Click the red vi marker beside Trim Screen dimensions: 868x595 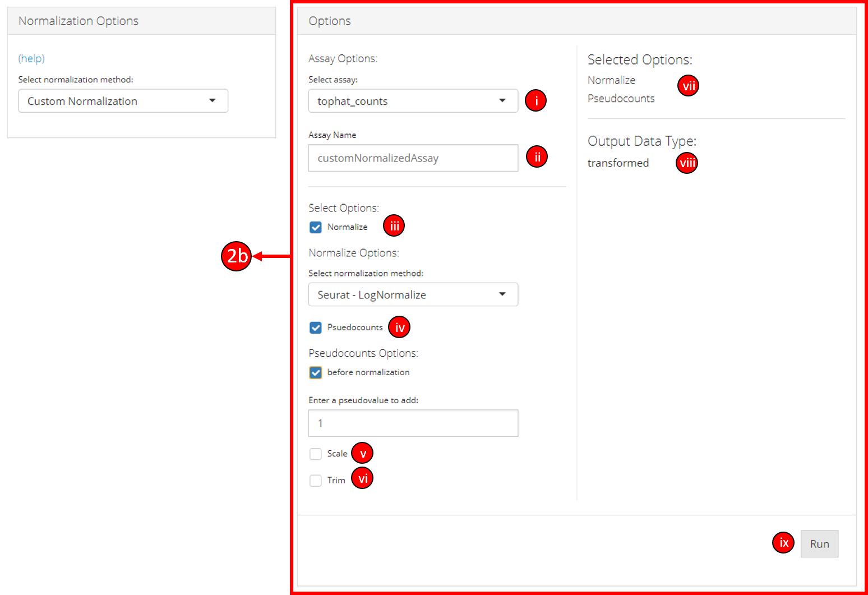[x=362, y=478]
